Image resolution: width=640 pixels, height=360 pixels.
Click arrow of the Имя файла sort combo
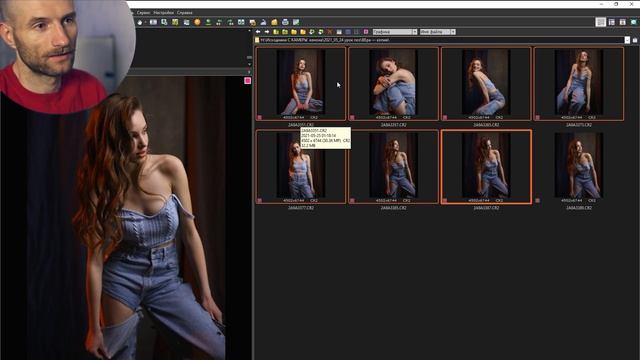(453, 32)
